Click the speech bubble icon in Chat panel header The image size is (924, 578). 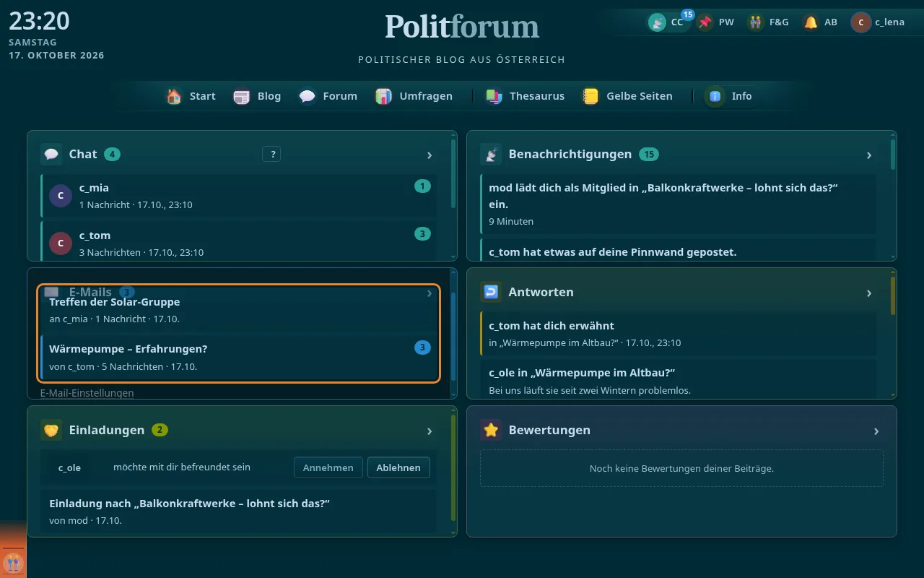[x=51, y=154]
